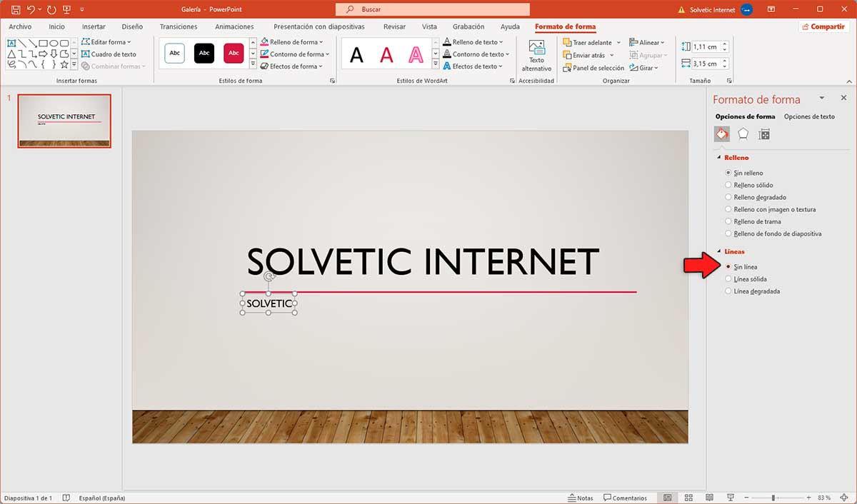857x504 pixels.
Task: Save the presentation with the disk icon
Action: (x=15, y=10)
